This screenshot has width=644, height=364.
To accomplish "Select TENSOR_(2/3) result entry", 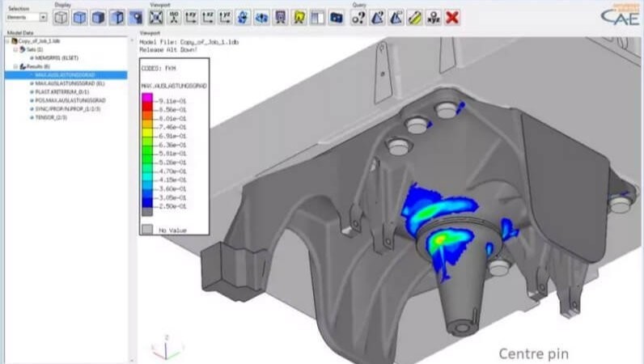I will tap(54, 116).
